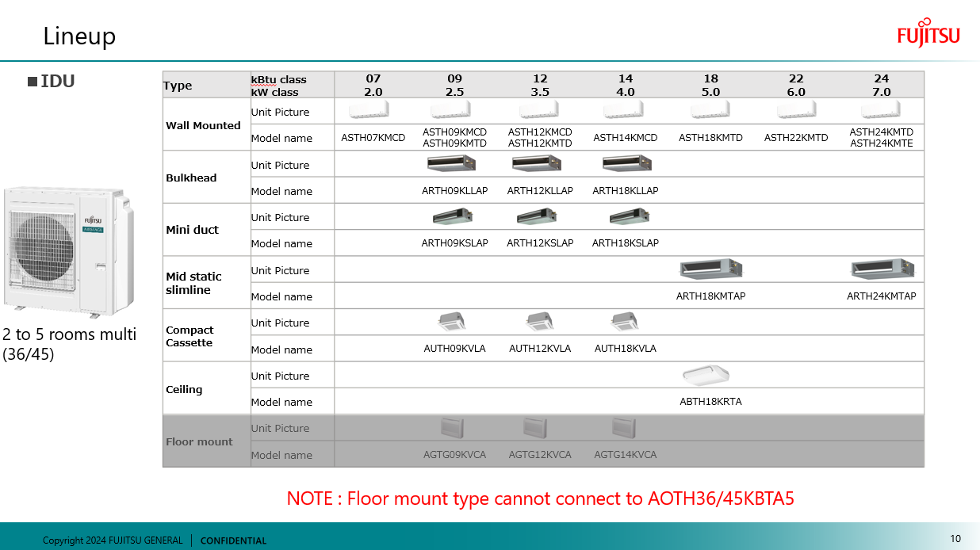Pick mini duct picture above ARTH18KSLAP
Viewport: 980px width, 550px height.
click(630, 216)
